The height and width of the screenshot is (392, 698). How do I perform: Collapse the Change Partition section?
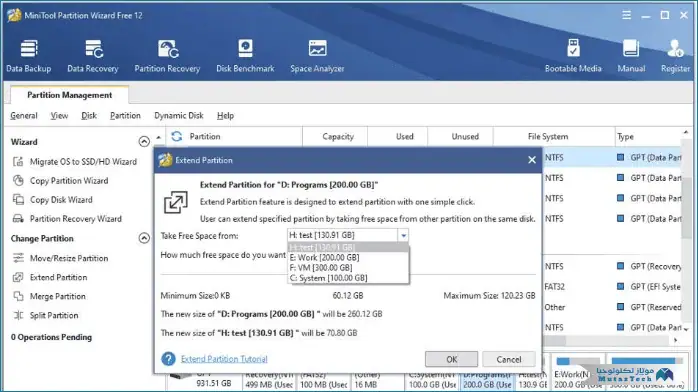[144, 238]
